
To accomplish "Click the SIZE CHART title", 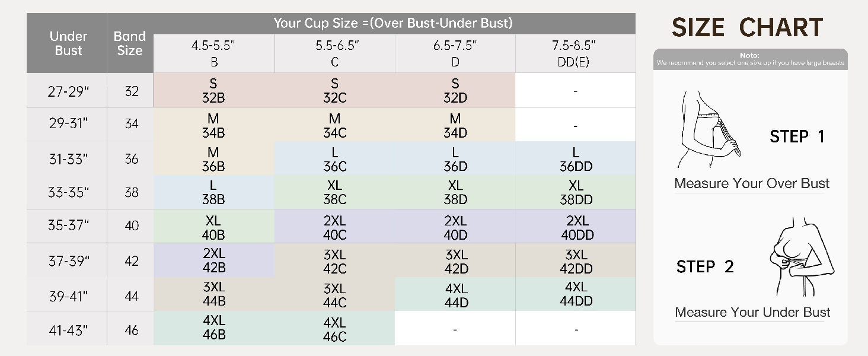I will point(747,27).
